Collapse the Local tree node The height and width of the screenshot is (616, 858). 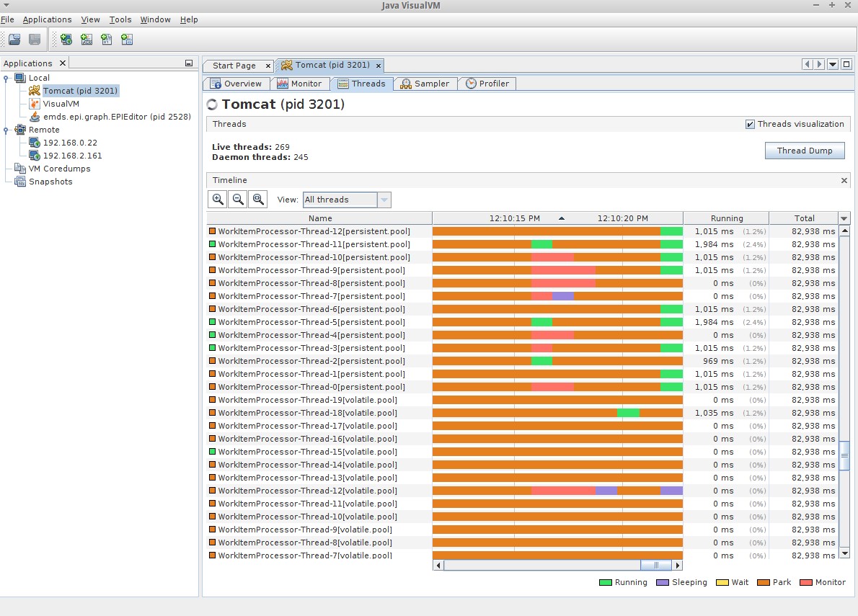click(x=6, y=78)
